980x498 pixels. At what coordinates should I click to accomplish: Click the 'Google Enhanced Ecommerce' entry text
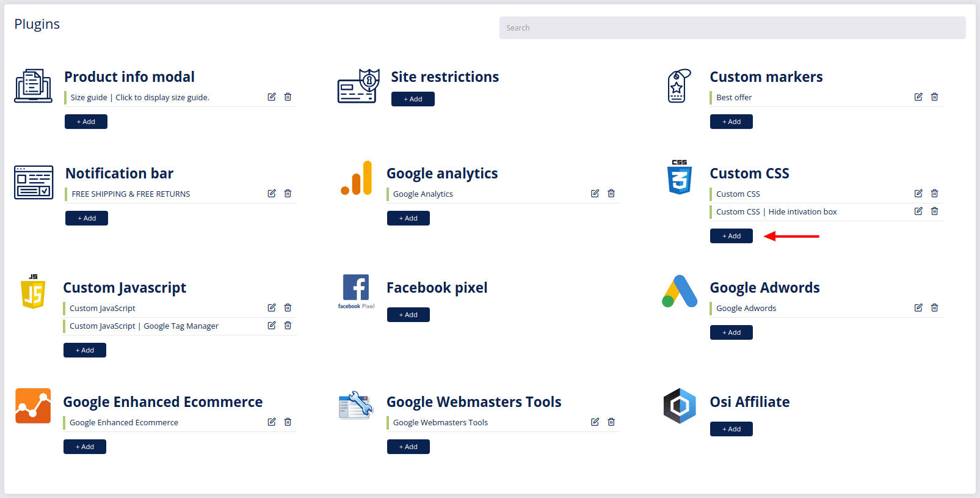click(x=124, y=422)
